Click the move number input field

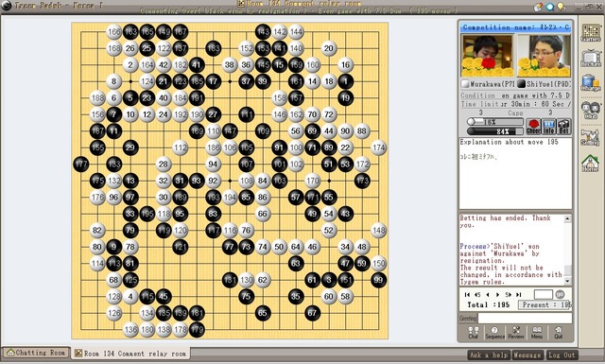543,295
